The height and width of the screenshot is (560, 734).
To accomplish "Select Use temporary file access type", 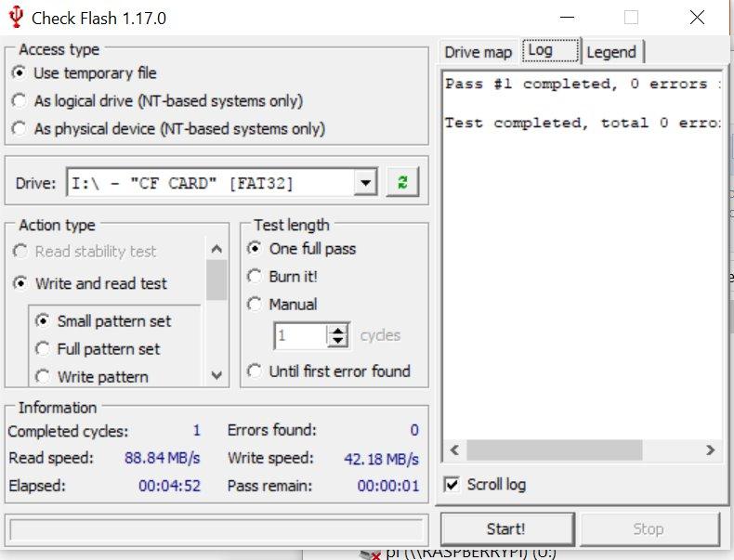I will click(x=19, y=73).
